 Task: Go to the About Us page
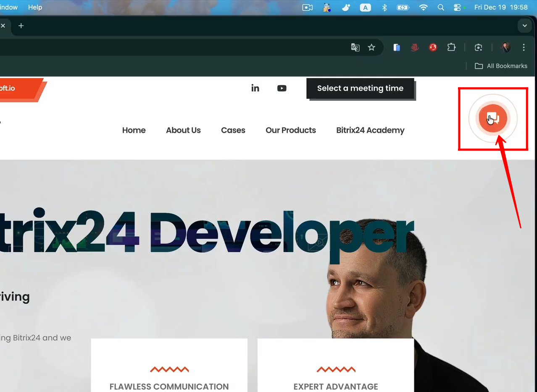pos(183,130)
